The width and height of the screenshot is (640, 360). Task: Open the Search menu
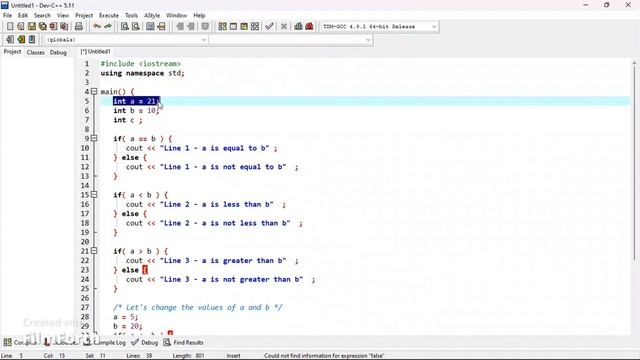(x=42, y=16)
